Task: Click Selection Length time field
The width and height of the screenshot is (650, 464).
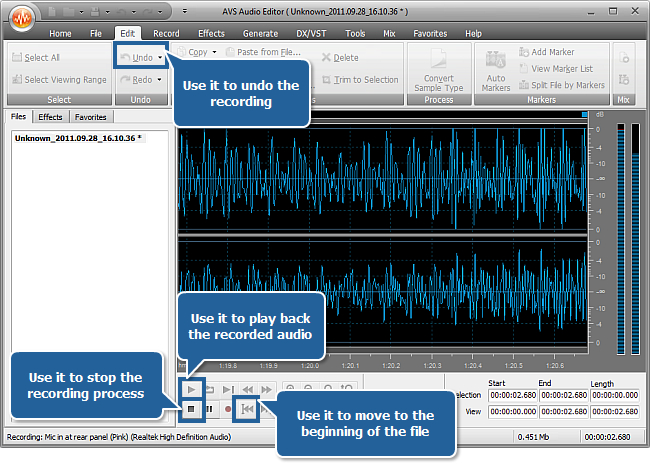Action: click(x=615, y=395)
